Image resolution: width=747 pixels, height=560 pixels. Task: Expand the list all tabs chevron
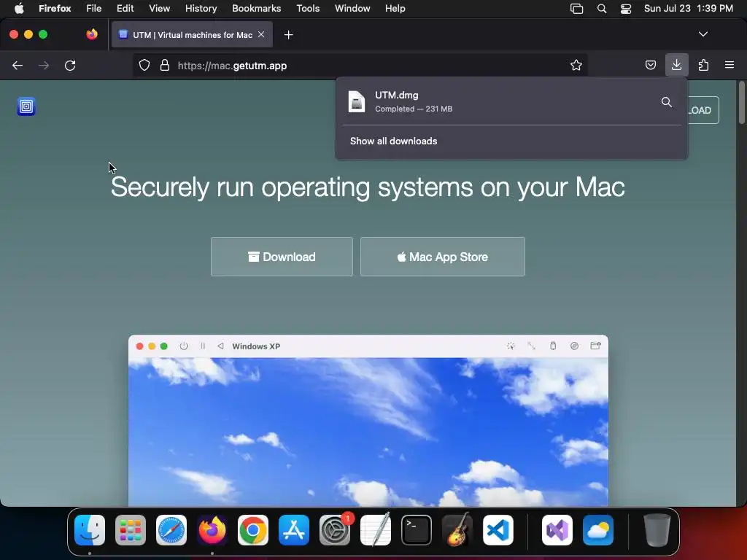(703, 34)
